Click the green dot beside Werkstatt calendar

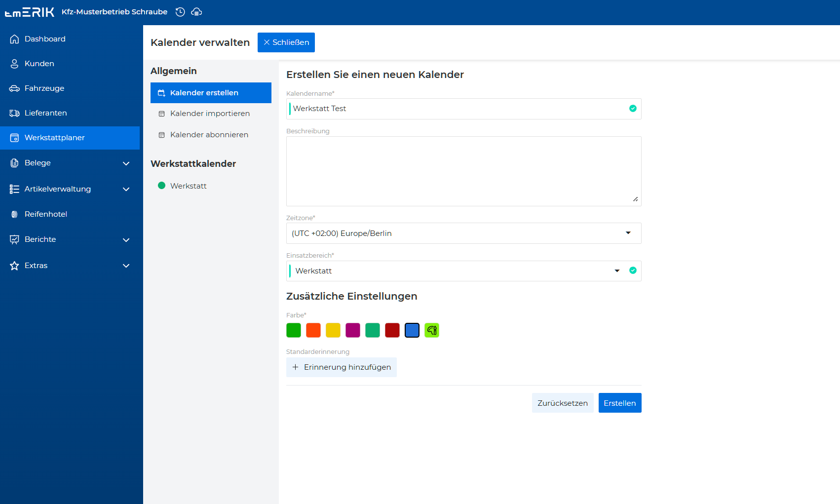(161, 186)
